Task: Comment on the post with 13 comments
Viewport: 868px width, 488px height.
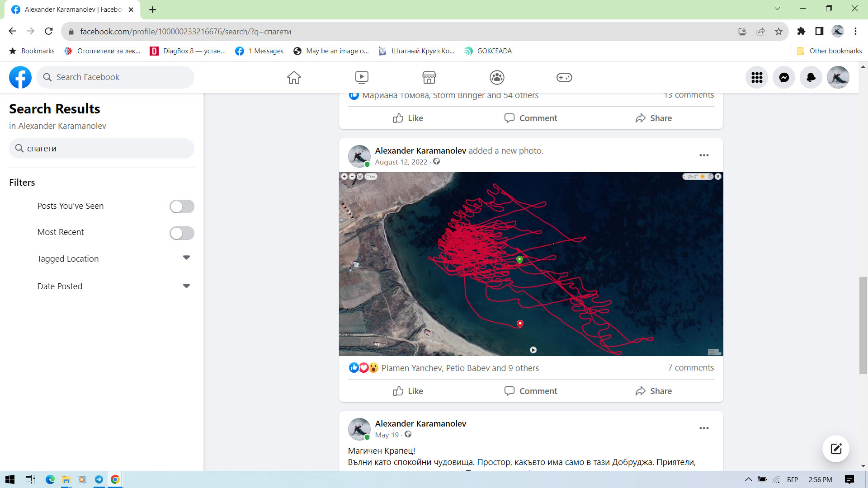Action: pos(531,118)
